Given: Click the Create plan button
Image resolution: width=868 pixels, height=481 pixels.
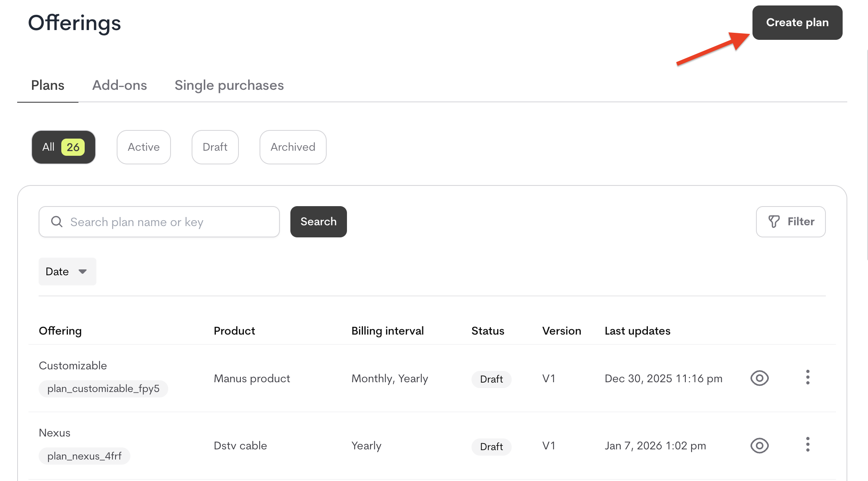Looking at the screenshot, I should 797,23.
